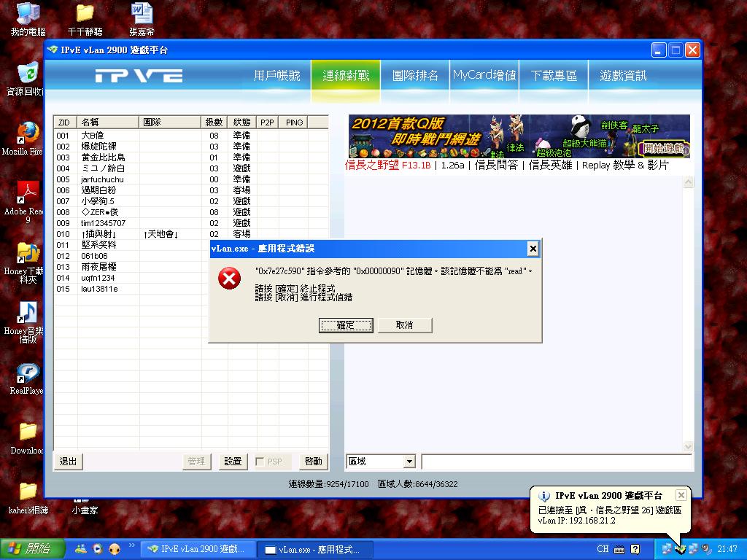This screenshot has height=560, width=747.
Task: Sort by the 級數 column header
Action: click(214, 122)
